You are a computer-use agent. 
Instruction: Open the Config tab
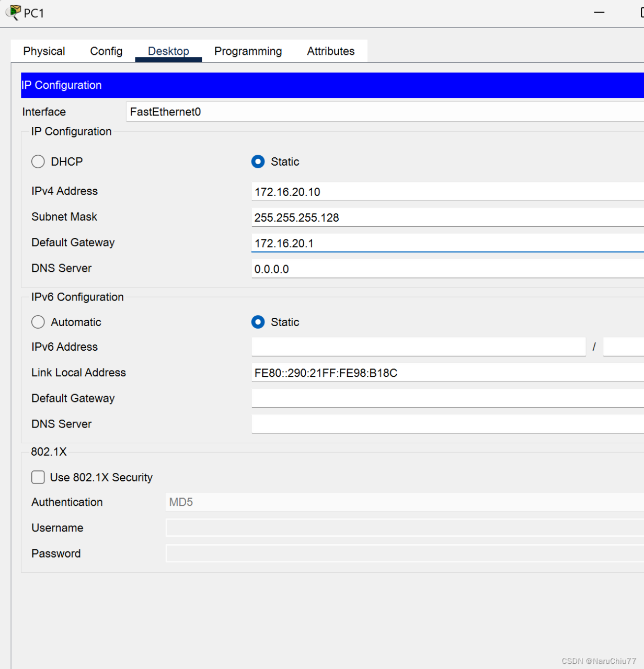[x=106, y=51]
